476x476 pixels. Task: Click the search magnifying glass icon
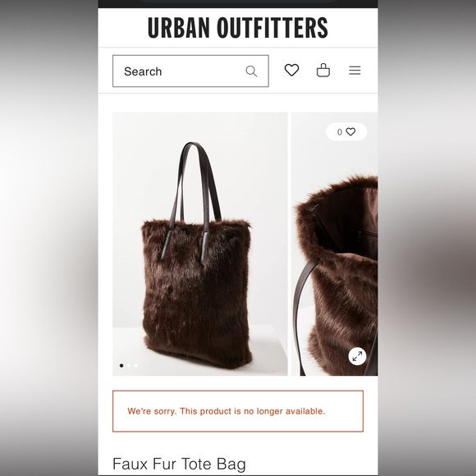coord(251,71)
